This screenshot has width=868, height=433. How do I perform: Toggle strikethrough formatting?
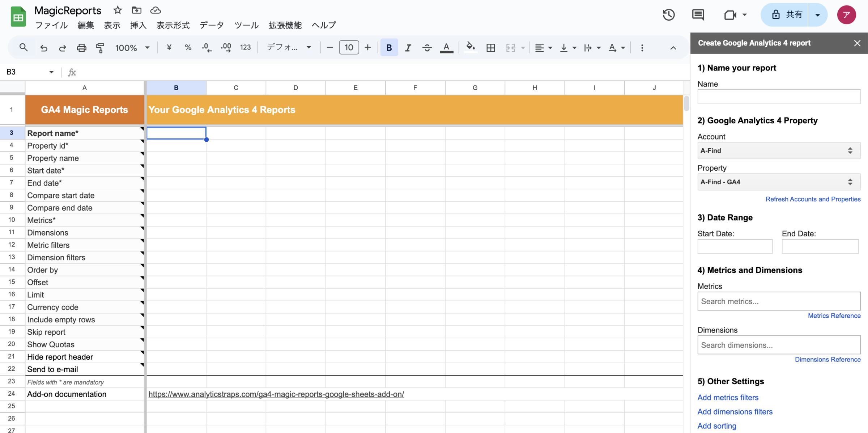click(x=427, y=48)
